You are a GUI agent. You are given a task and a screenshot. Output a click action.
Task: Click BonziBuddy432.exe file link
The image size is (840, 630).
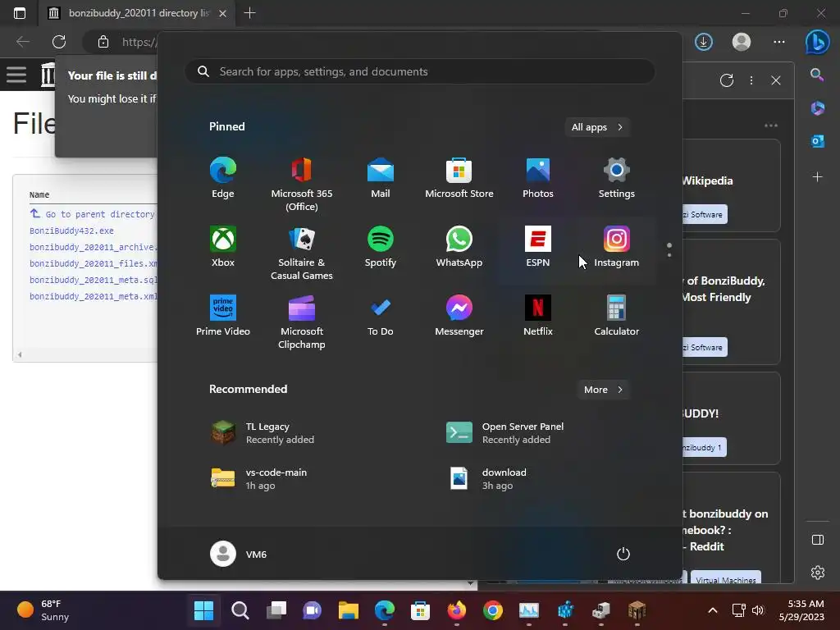71,231
